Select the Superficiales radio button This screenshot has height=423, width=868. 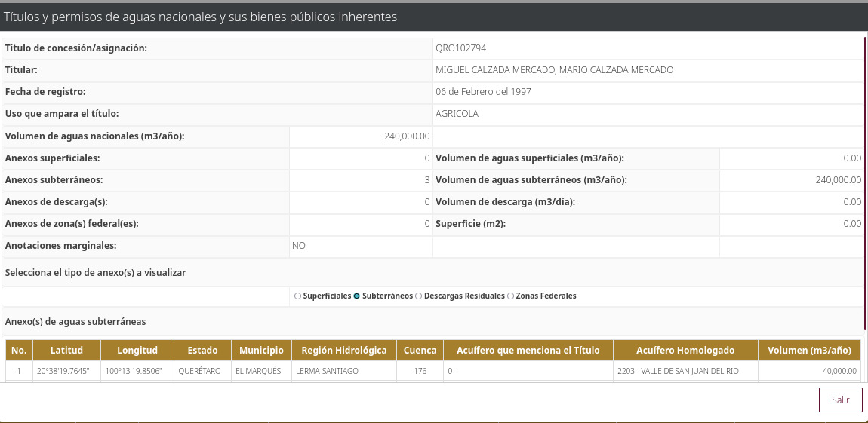tap(297, 296)
